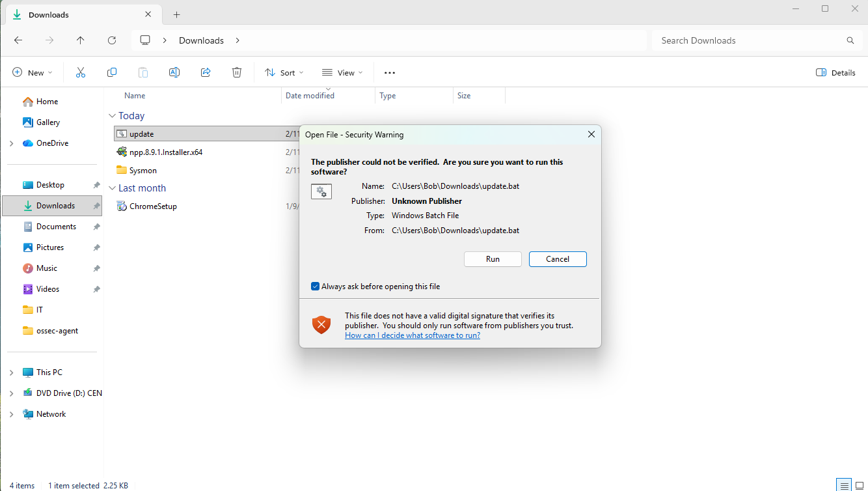Image resolution: width=868 pixels, height=491 pixels.
Task: Click the Cut scissors icon
Action: pos(81,72)
